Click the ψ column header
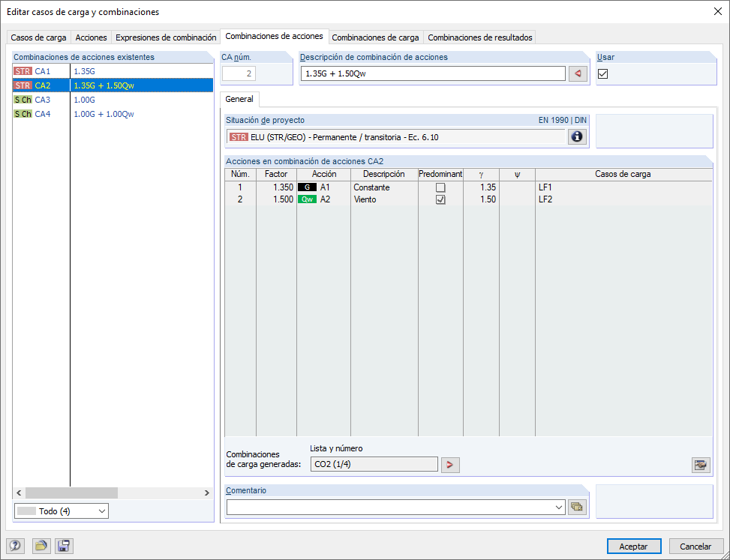730x560 pixels. coord(517,175)
